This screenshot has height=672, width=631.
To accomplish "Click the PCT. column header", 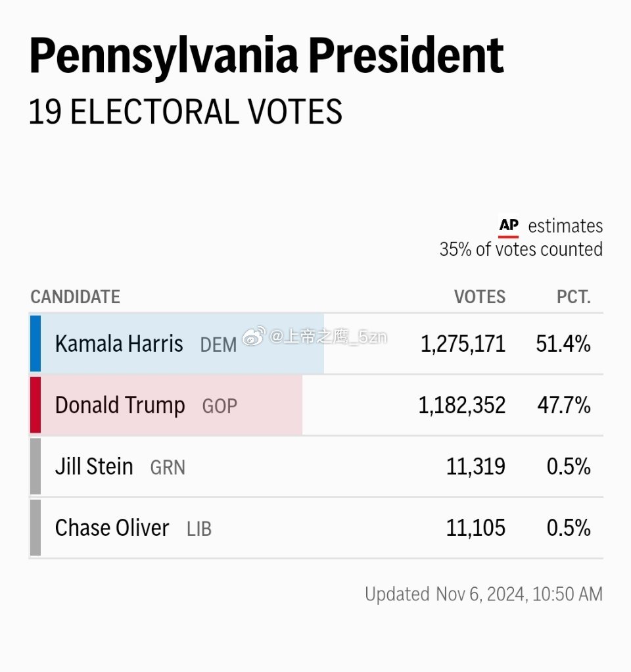I will [x=574, y=297].
